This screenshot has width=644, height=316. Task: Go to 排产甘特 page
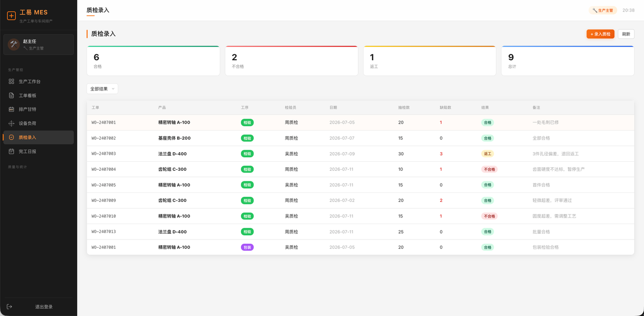pyautogui.click(x=38, y=109)
